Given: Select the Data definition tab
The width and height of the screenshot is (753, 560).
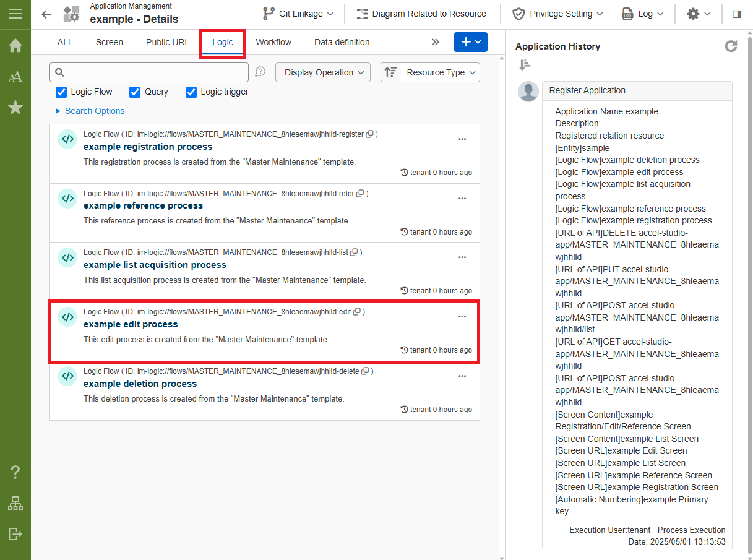Looking at the screenshot, I should 342,42.
